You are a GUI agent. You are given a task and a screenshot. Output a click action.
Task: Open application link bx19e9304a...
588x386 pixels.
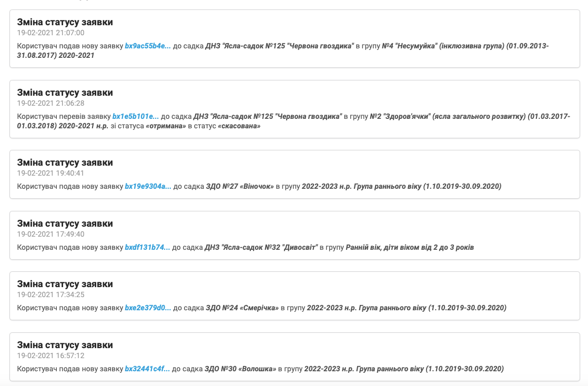pos(148,186)
